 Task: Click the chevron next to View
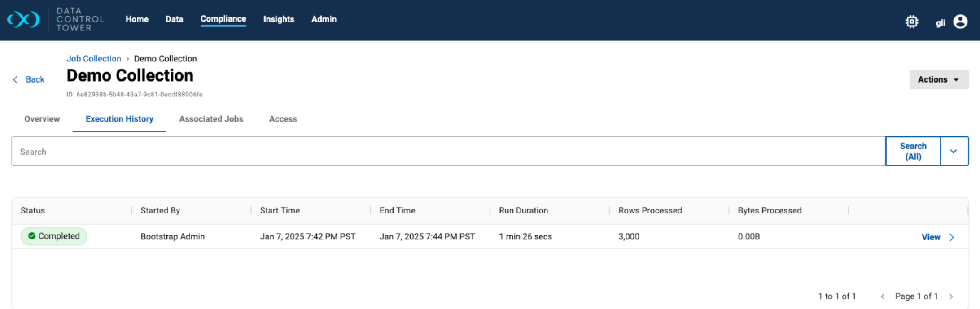[x=952, y=237]
